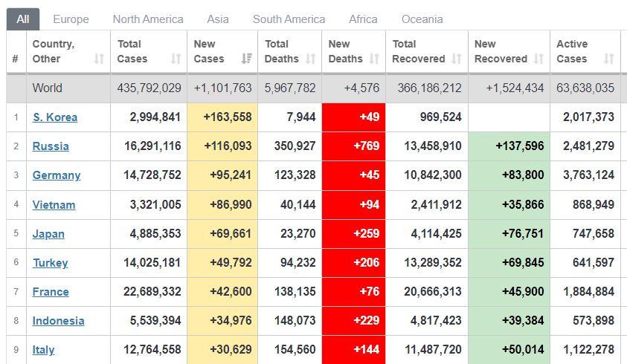This screenshot has width=627, height=364.
Task: Sort table by New Deaths arrows
Action: pyautogui.click(x=374, y=59)
